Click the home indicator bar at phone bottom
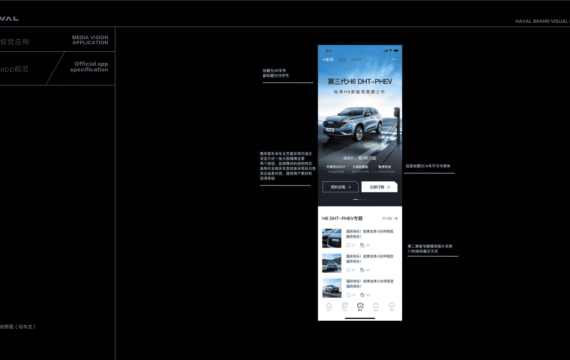This screenshot has width=570, height=360. [x=360, y=318]
